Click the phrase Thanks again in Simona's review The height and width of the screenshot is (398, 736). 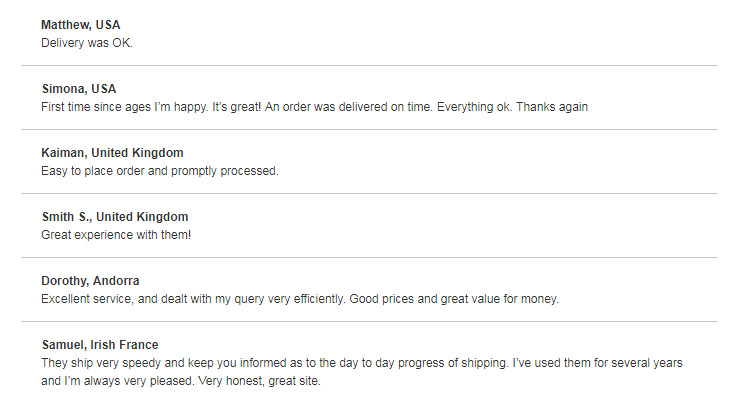click(552, 107)
